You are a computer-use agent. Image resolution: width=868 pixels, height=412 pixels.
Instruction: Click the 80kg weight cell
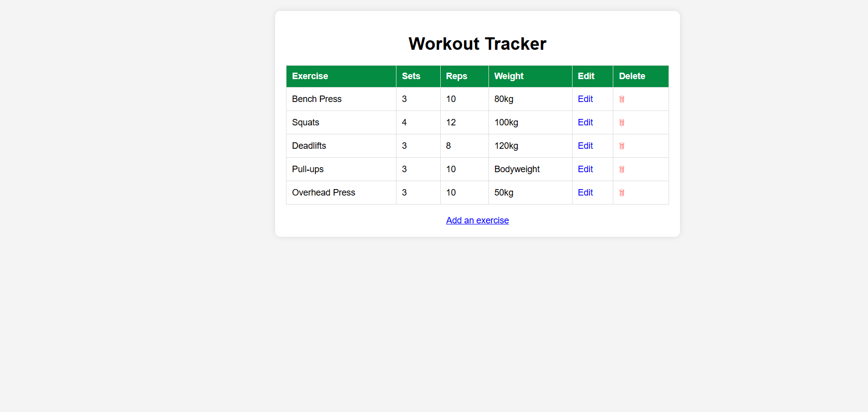tap(531, 99)
